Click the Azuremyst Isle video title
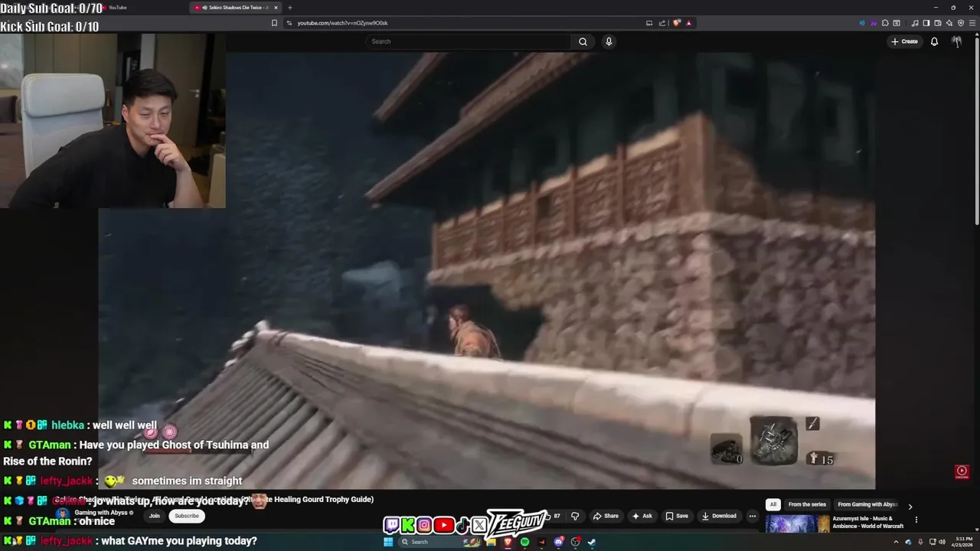980x551 pixels. [869, 522]
